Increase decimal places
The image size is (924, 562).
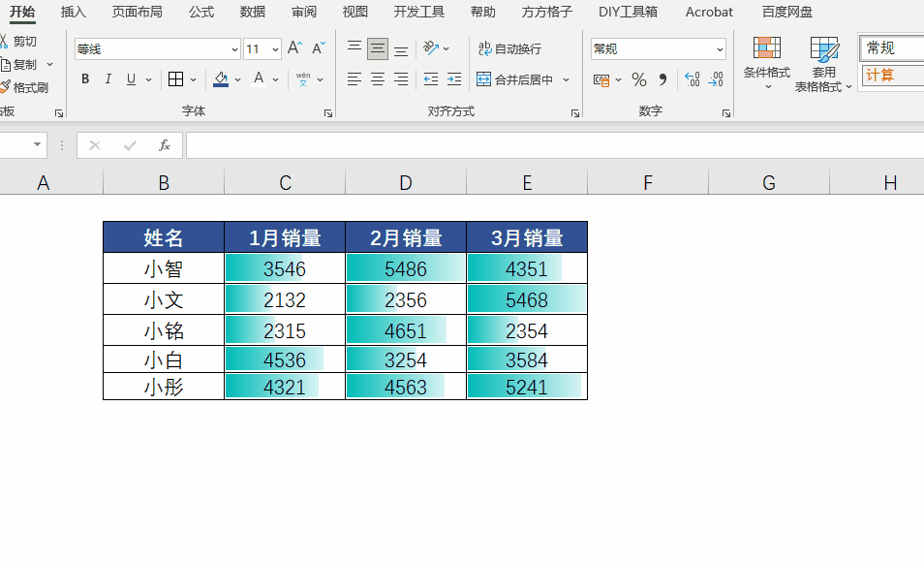693,79
